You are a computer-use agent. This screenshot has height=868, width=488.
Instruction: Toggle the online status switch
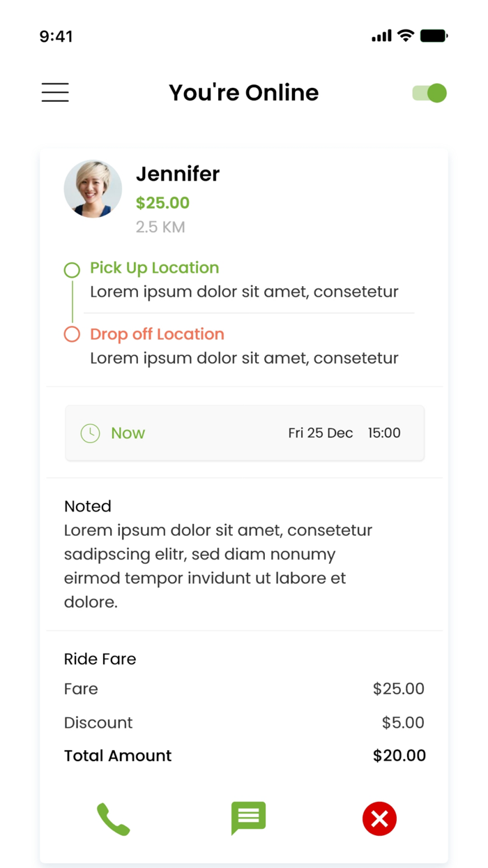(429, 93)
